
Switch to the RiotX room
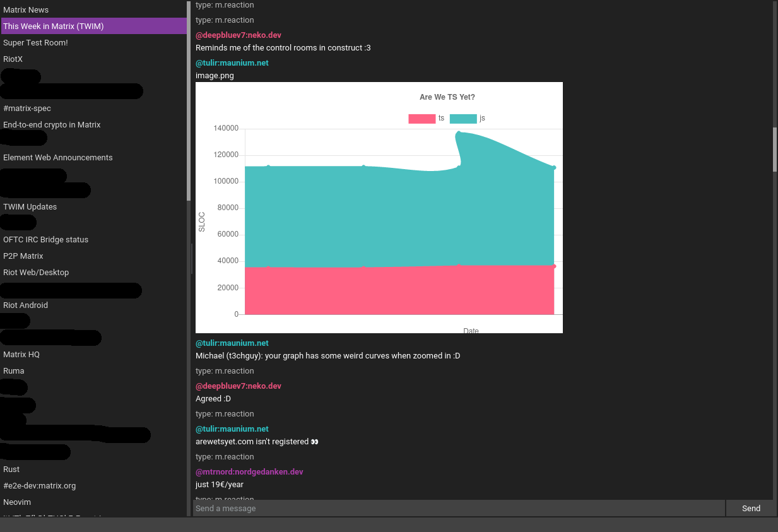13,59
